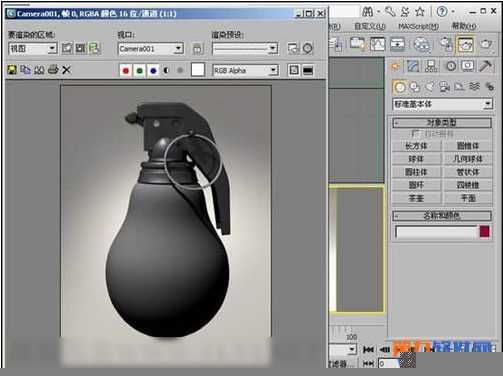Click the Render Production teapot icon
The width and height of the screenshot is (503, 376).
(x=486, y=44)
